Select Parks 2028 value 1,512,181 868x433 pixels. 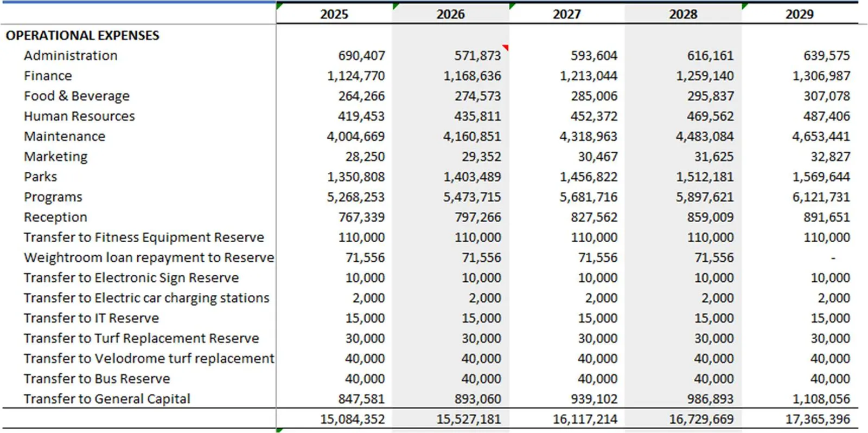(705, 177)
